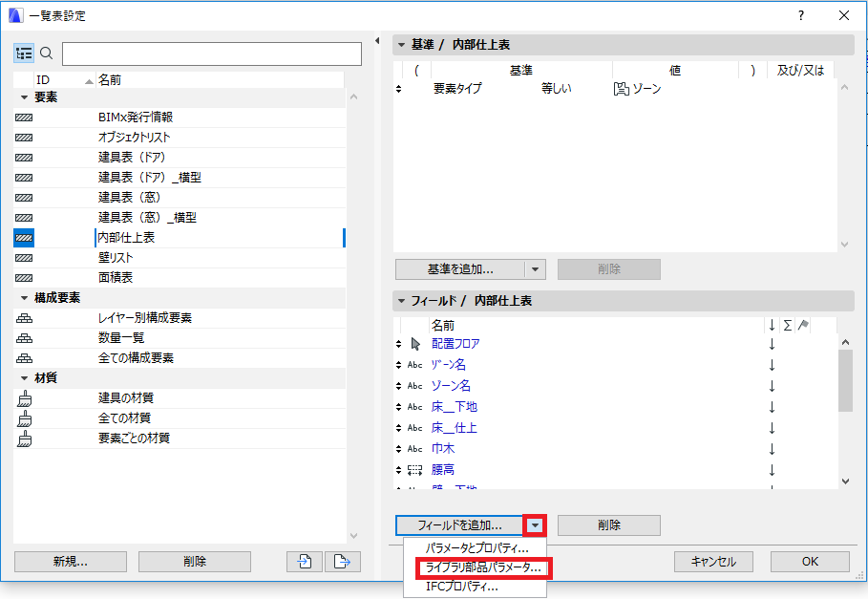Click the import scheme icon button
The image size is (868, 599).
(x=305, y=562)
